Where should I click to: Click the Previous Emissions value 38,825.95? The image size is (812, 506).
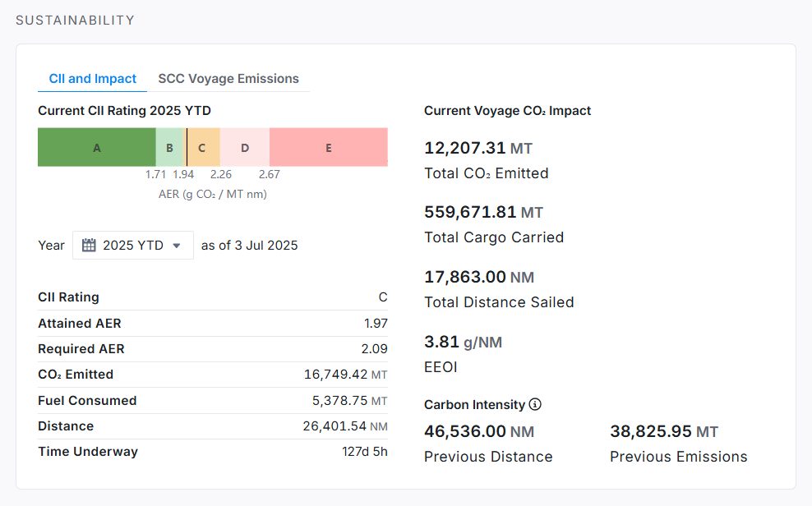click(x=652, y=431)
